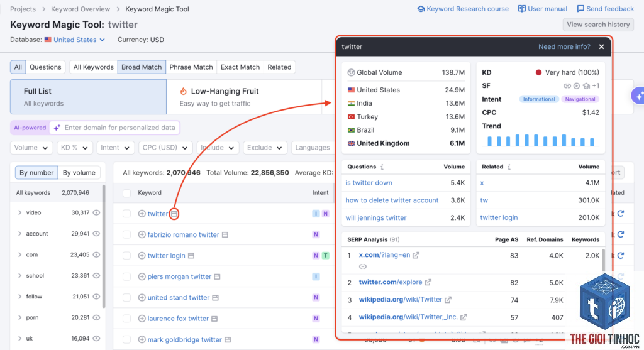Click the purple AI sparkle floating button
This screenshot has height=350, width=644.
pos(638,96)
